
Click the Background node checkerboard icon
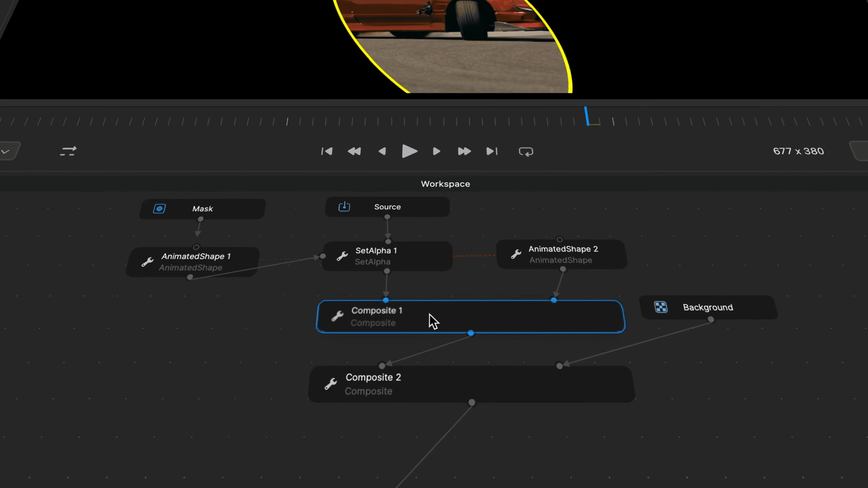pyautogui.click(x=660, y=307)
